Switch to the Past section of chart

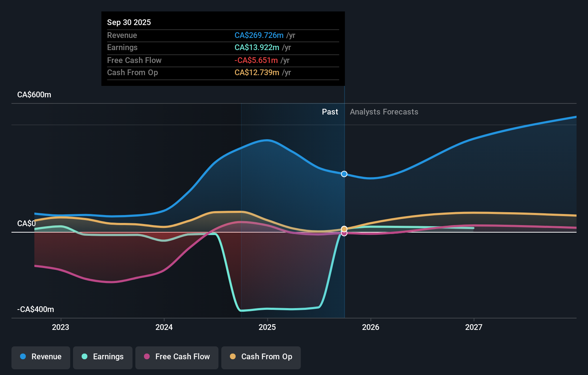[x=329, y=112]
